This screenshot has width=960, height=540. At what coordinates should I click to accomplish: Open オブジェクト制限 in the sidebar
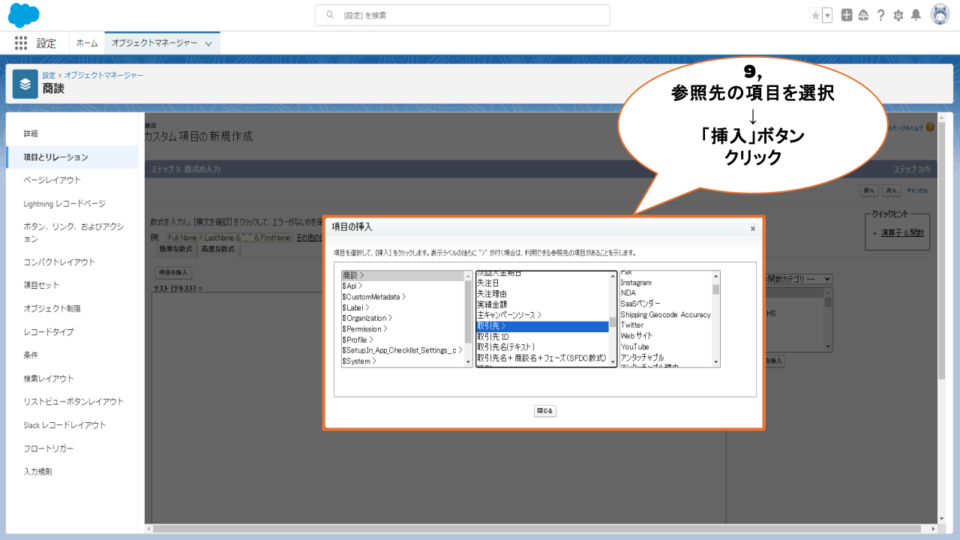coord(52,309)
